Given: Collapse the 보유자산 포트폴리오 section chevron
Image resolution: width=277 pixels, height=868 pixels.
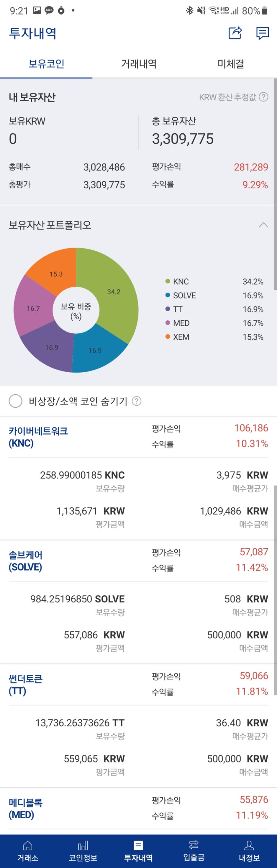Looking at the screenshot, I should pos(264,225).
